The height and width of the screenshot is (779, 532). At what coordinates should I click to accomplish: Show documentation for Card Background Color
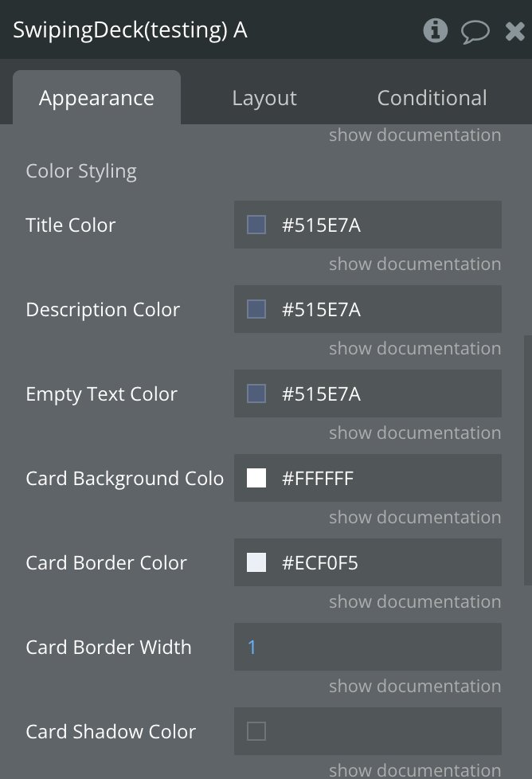(x=415, y=518)
